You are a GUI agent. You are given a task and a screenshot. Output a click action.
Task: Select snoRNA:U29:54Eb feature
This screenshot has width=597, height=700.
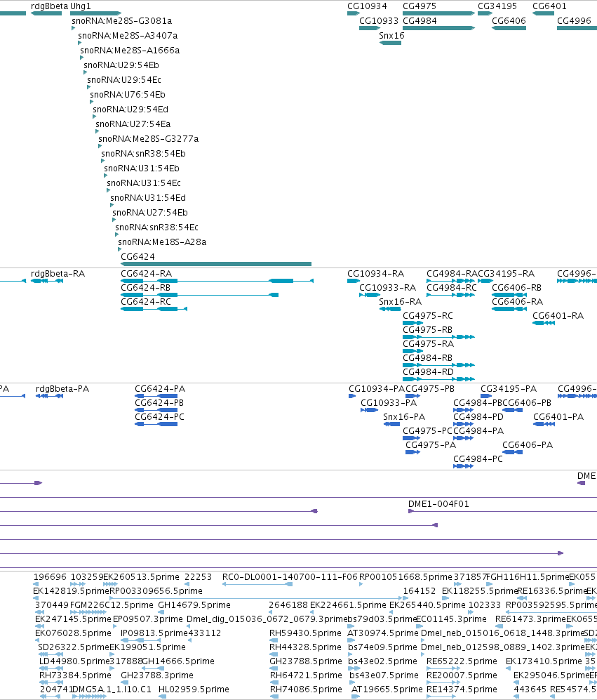[x=85, y=72]
